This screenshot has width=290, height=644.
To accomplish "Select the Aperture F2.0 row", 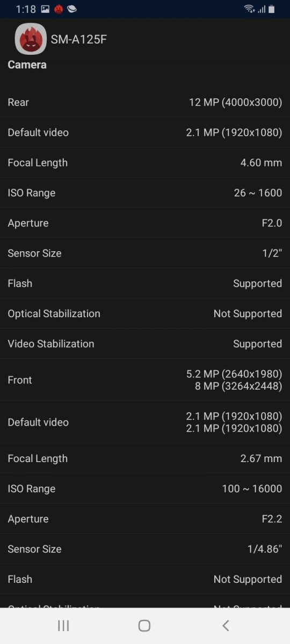I will 145,223.
